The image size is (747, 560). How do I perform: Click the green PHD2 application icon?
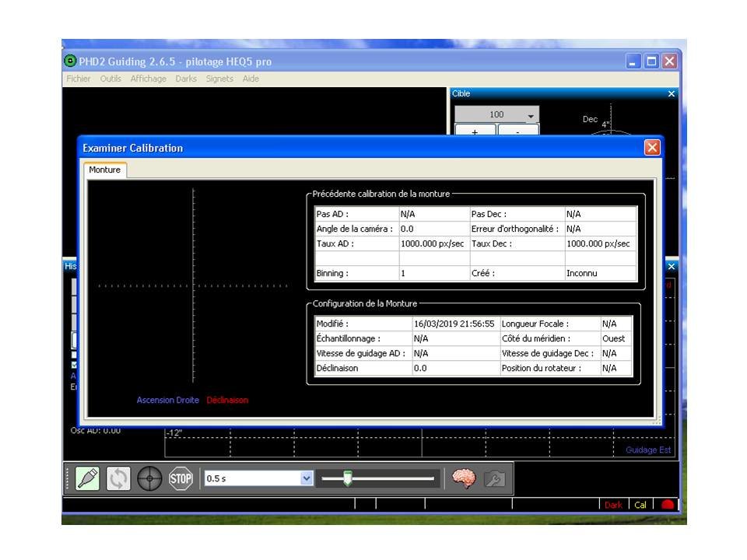[x=70, y=61]
